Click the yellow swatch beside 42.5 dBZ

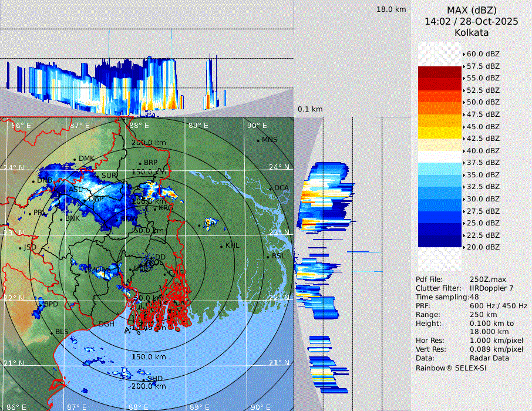click(x=439, y=133)
